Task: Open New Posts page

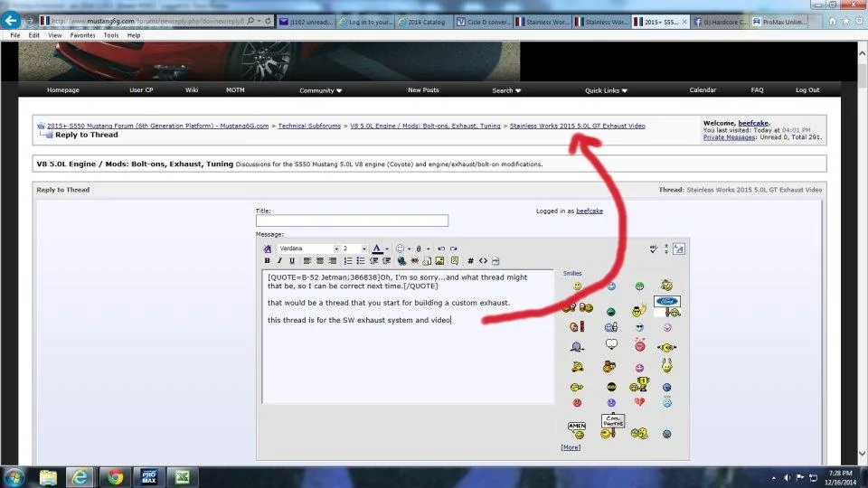Action: (x=423, y=89)
